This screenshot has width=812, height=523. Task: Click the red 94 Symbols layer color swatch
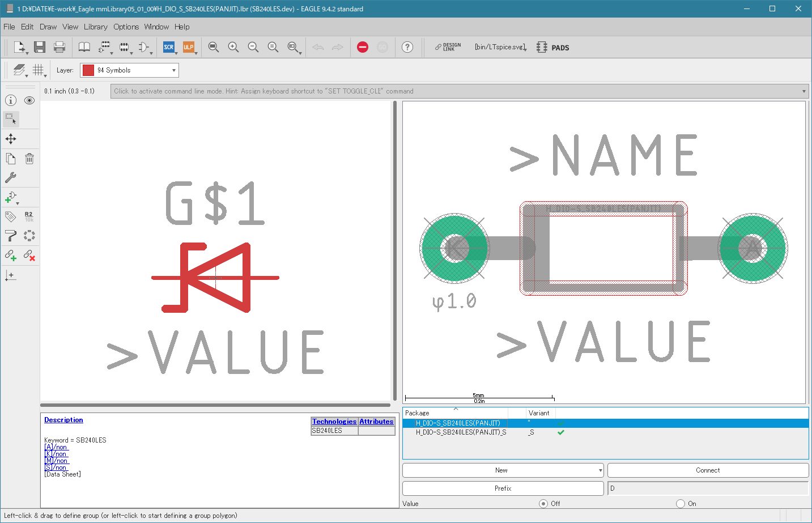pos(88,70)
